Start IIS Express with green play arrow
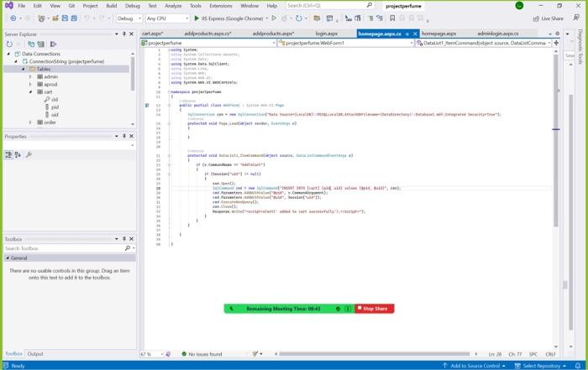The image size is (588, 370). click(197, 18)
